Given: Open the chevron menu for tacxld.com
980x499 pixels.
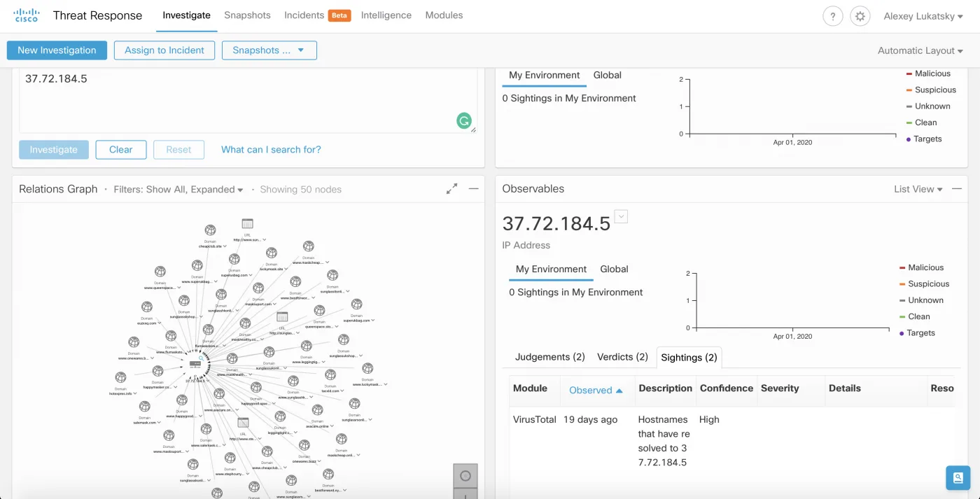Looking at the screenshot, I should [x=342, y=391].
